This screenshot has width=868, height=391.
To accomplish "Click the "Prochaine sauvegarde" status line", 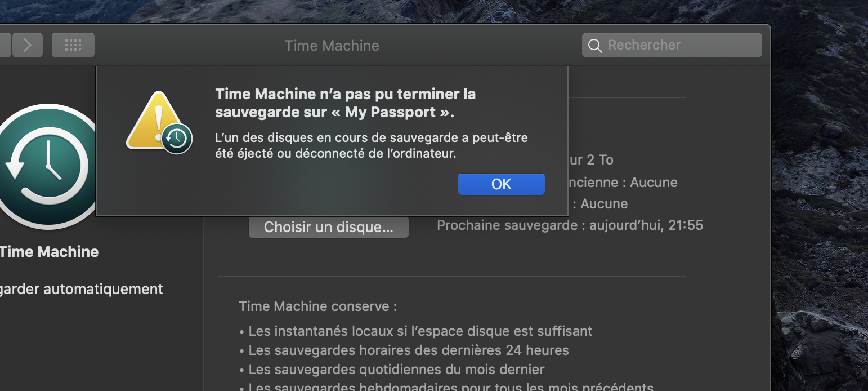I will click(570, 225).
